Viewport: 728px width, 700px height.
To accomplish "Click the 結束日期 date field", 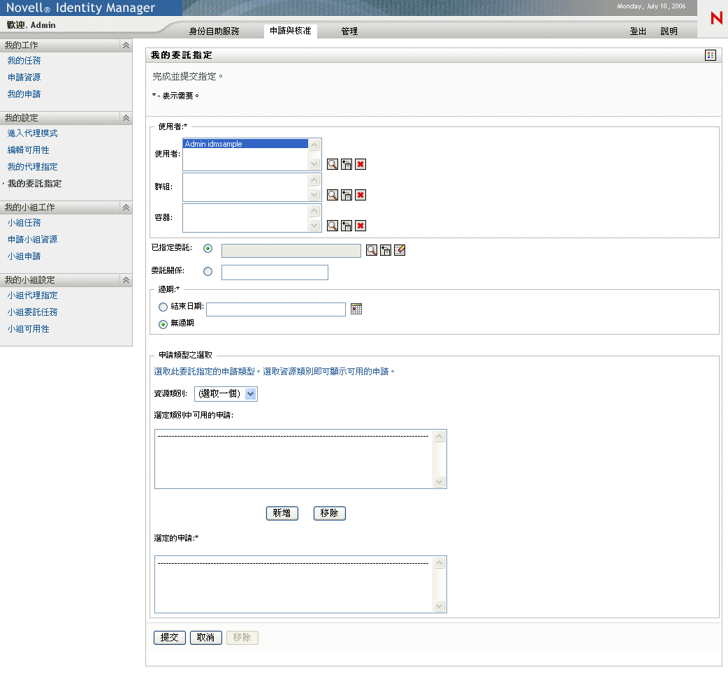I will [x=276, y=309].
